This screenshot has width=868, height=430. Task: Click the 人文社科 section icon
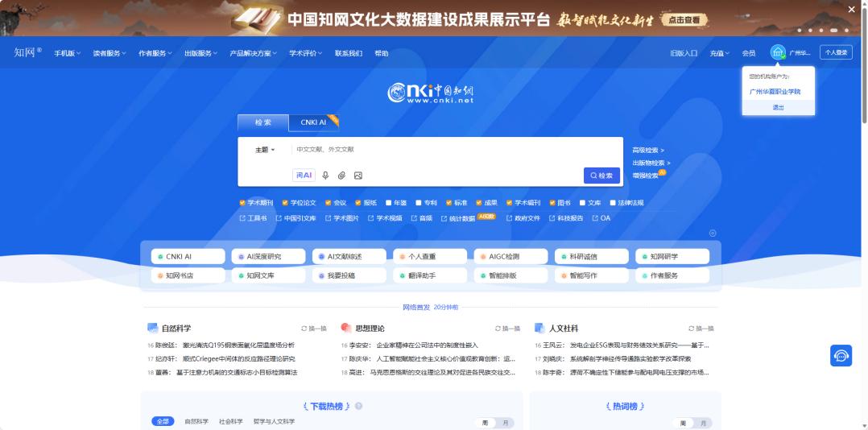point(540,329)
